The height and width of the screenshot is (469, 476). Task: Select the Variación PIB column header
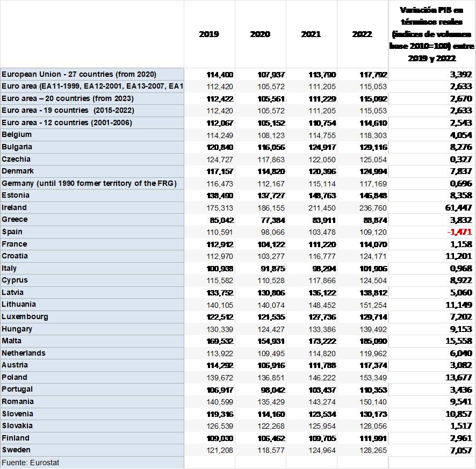tap(431, 34)
